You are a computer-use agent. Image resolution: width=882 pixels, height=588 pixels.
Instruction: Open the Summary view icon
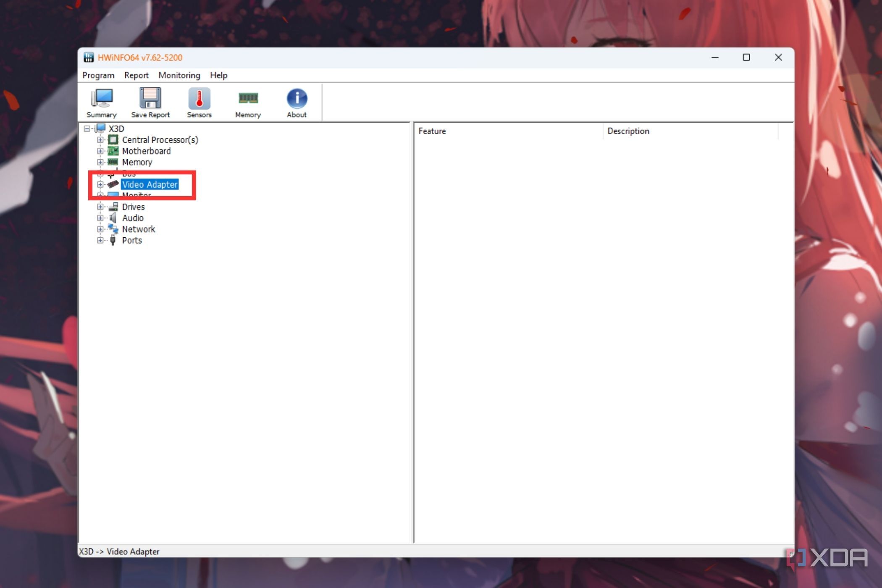pyautogui.click(x=101, y=101)
